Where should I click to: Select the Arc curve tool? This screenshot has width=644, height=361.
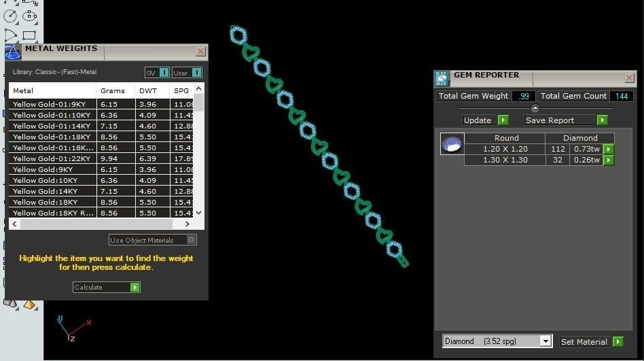(x=10, y=35)
